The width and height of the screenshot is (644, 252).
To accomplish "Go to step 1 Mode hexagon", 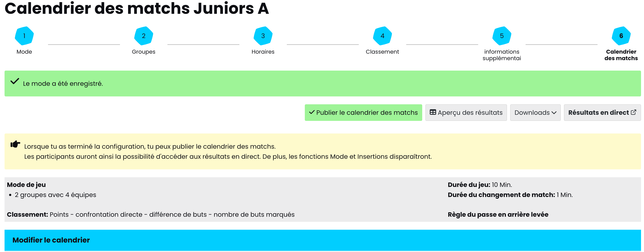I will (24, 36).
